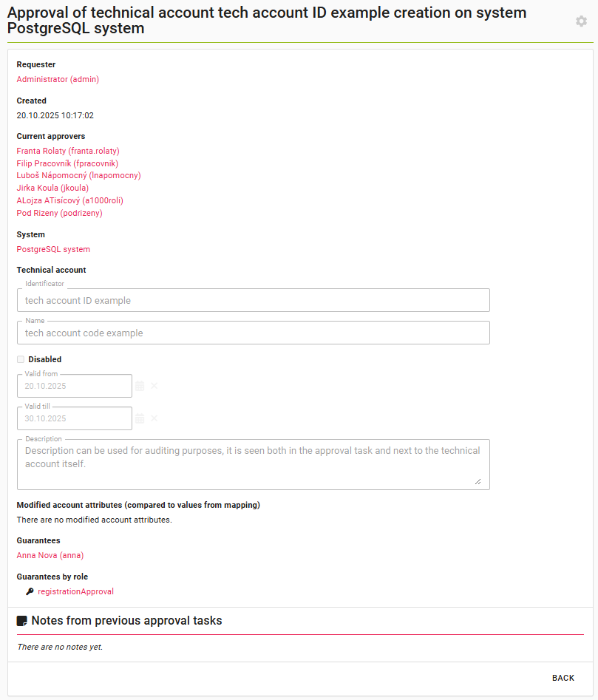
Task: Open approver Filip Pracovník link
Action: click(x=67, y=163)
